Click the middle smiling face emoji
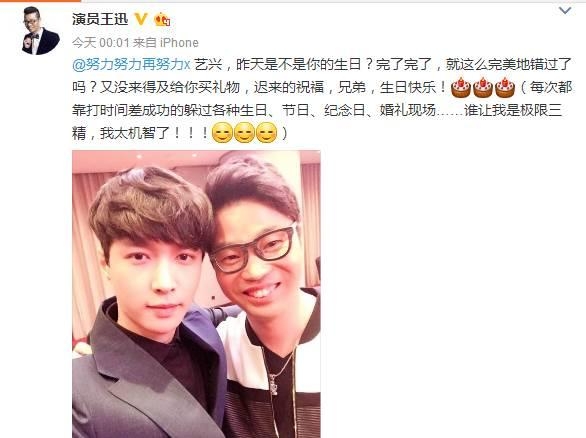 (244, 133)
